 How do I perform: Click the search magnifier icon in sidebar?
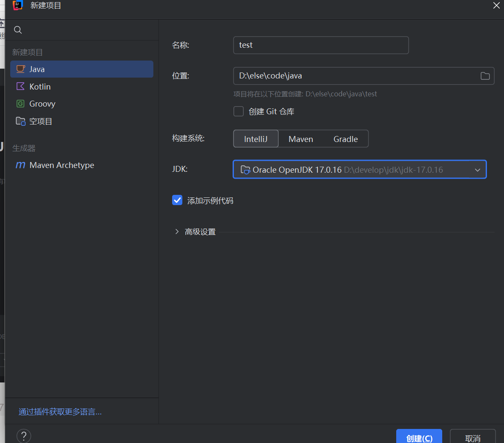(x=18, y=30)
